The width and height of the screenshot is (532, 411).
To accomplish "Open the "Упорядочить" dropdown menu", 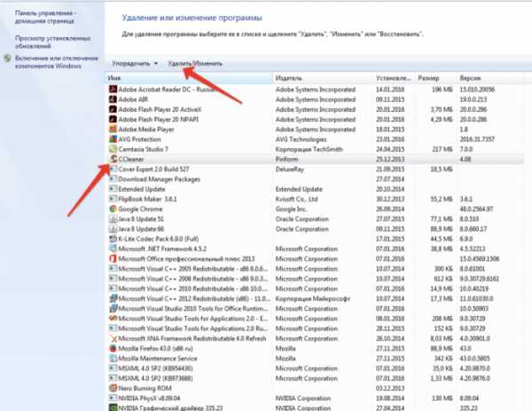I will pyautogui.click(x=134, y=64).
